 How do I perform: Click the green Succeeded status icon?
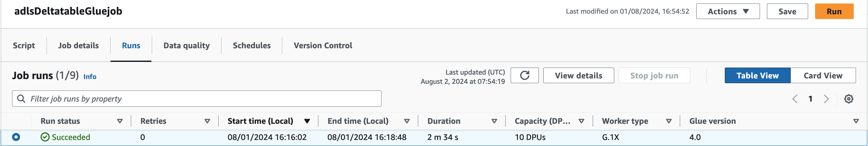coord(45,137)
